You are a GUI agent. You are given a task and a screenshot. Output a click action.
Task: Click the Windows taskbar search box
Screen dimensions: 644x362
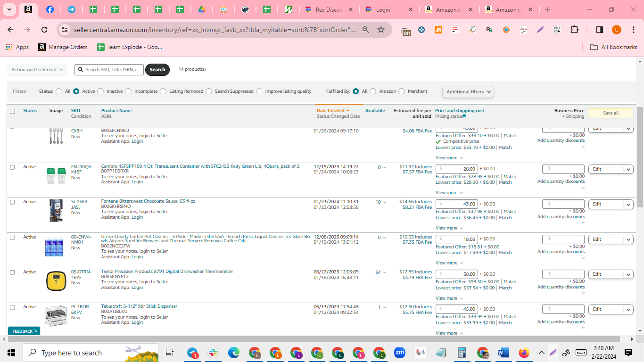91,353
